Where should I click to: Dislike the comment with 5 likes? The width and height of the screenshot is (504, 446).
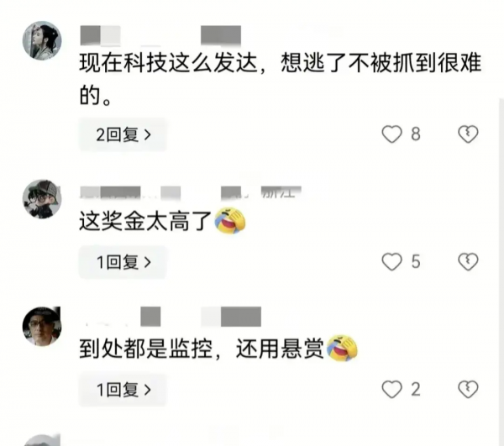[x=468, y=261]
